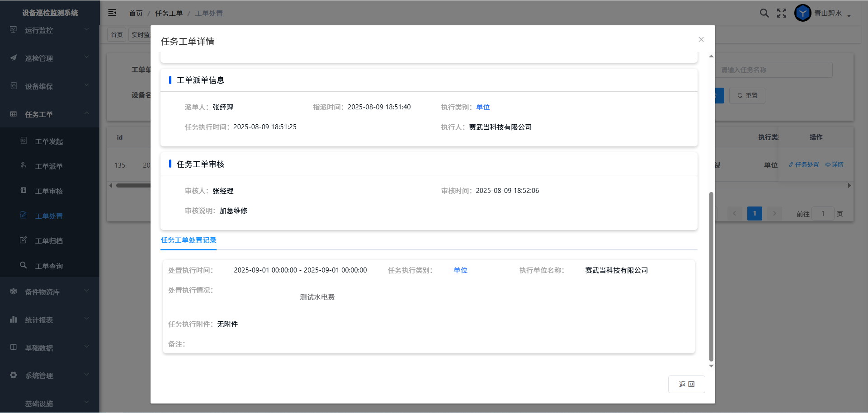This screenshot has width=868, height=413.
Task: Go to 工单审核 in sidebar
Action: point(49,191)
